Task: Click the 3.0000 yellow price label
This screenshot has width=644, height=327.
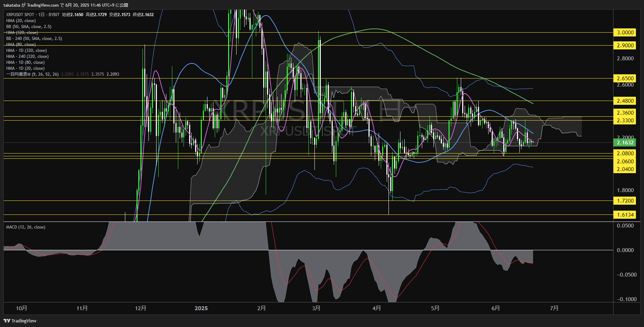Action: 625,33
